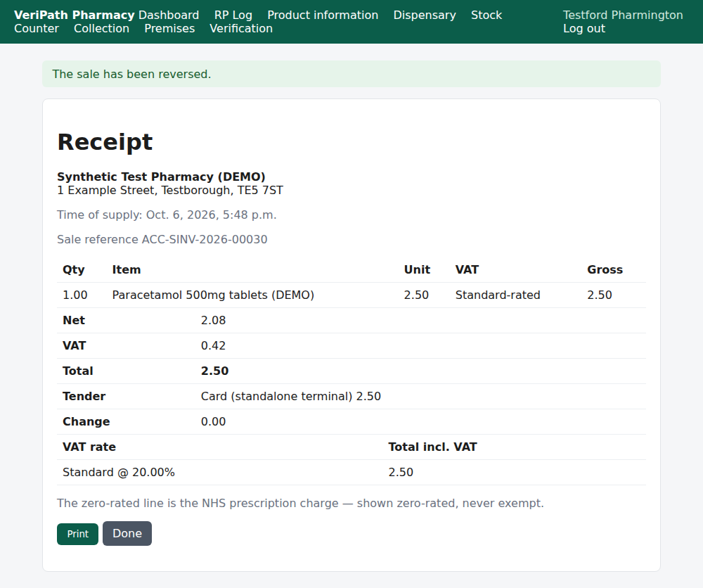Click the Unit column header
This screenshot has width=703, height=588.
[x=417, y=269]
